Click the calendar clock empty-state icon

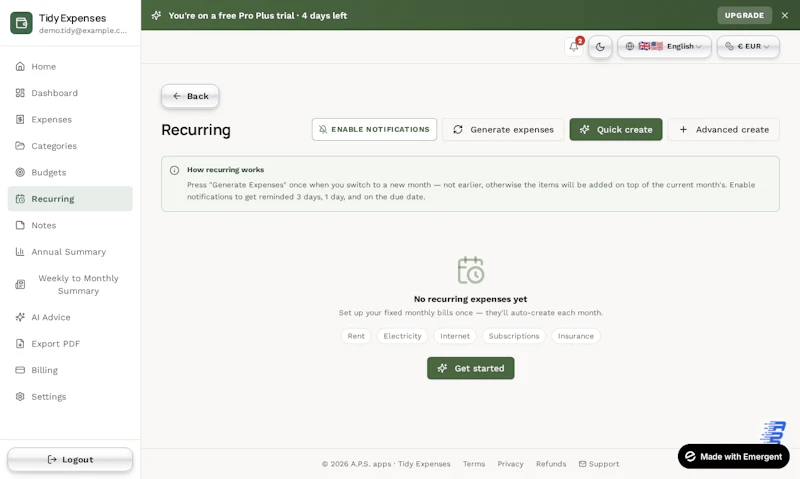tap(470, 270)
